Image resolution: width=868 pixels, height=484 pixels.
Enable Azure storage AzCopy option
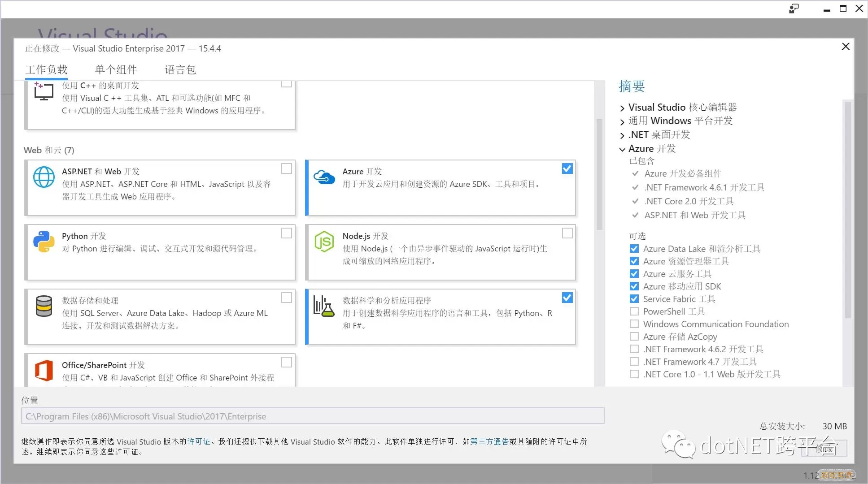click(634, 337)
